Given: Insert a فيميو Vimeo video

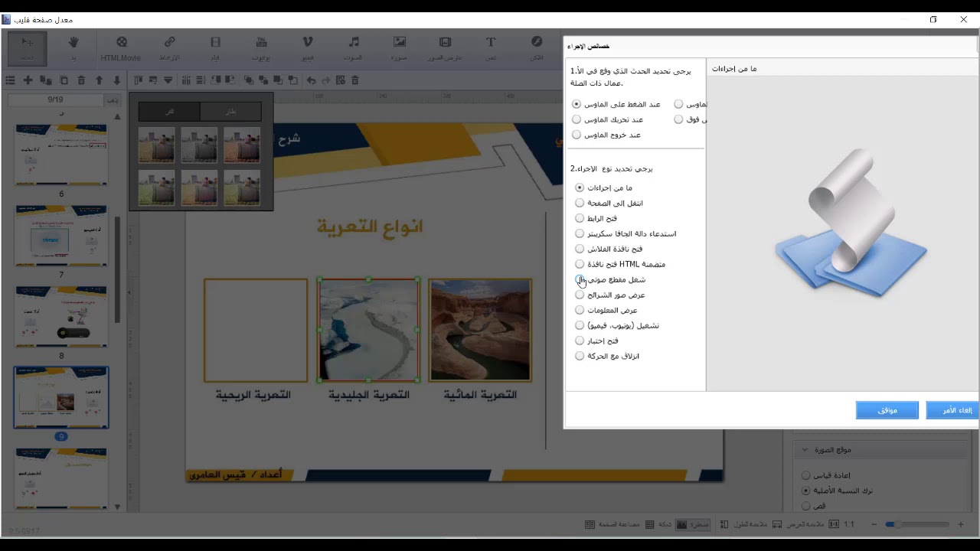Looking at the screenshot, I should coord(307,48).
